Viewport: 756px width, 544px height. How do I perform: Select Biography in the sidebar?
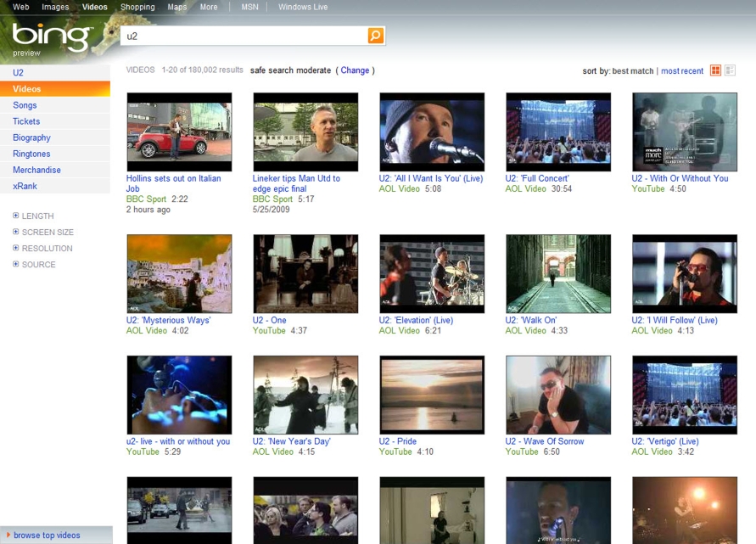pos(55,137)
